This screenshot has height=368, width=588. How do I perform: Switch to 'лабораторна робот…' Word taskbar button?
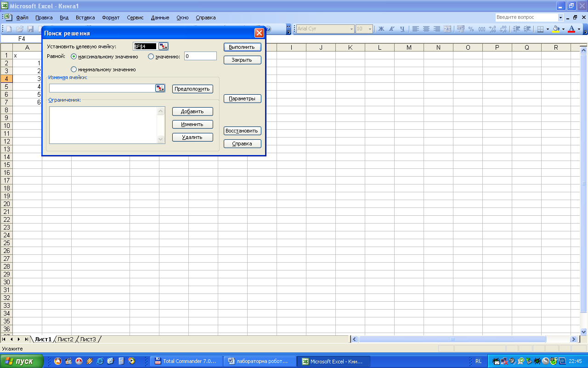[260, 361]
